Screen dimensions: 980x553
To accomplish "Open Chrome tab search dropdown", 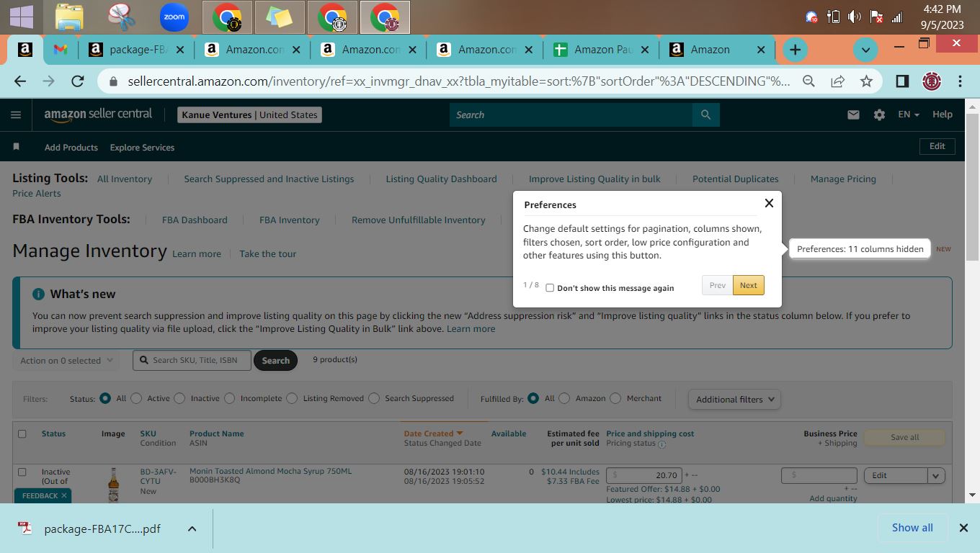I will (865, 50).
